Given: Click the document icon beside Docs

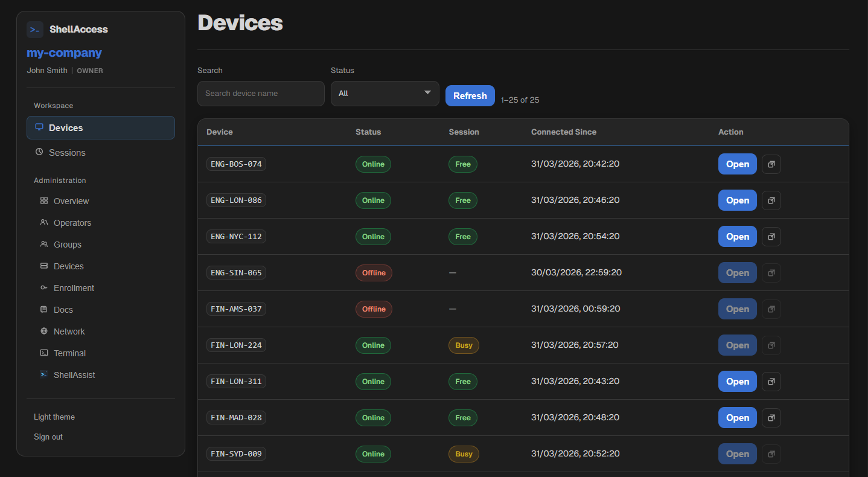Looking at the screenshot, I should point(44,309).
